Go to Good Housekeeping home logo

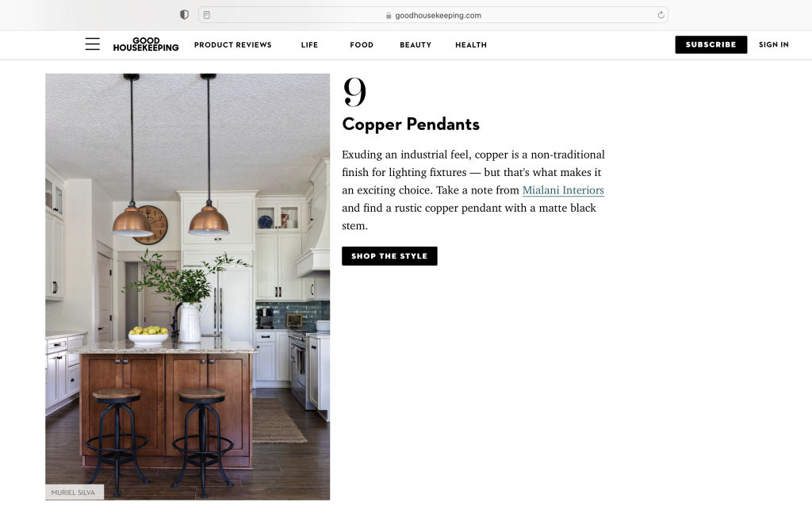click(146, 44)
